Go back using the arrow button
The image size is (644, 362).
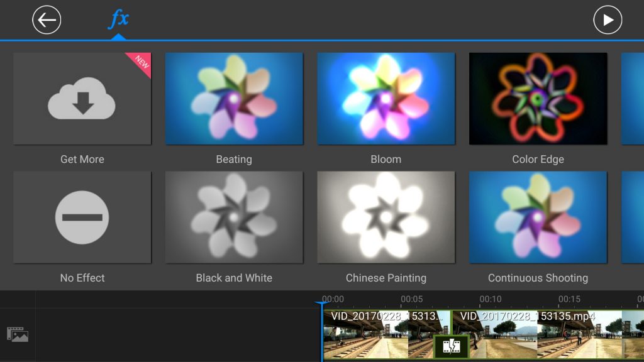pyautogui.click(x=47, y=19)
